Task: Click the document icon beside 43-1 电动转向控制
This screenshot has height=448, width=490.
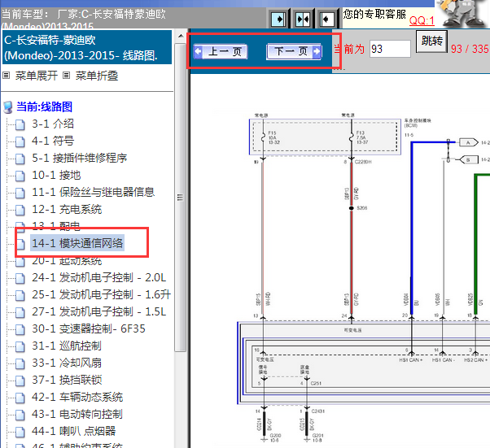Action: (x=20, y=415)
